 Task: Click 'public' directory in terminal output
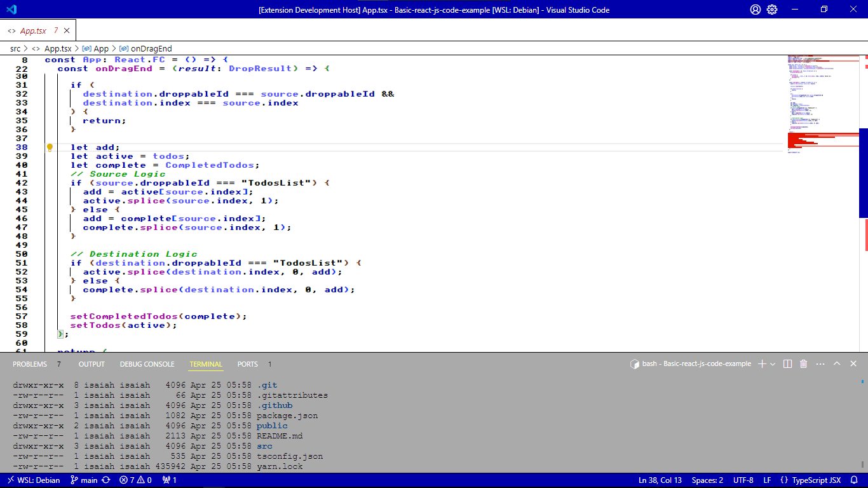pyautogui.click(x=272, y=426)
